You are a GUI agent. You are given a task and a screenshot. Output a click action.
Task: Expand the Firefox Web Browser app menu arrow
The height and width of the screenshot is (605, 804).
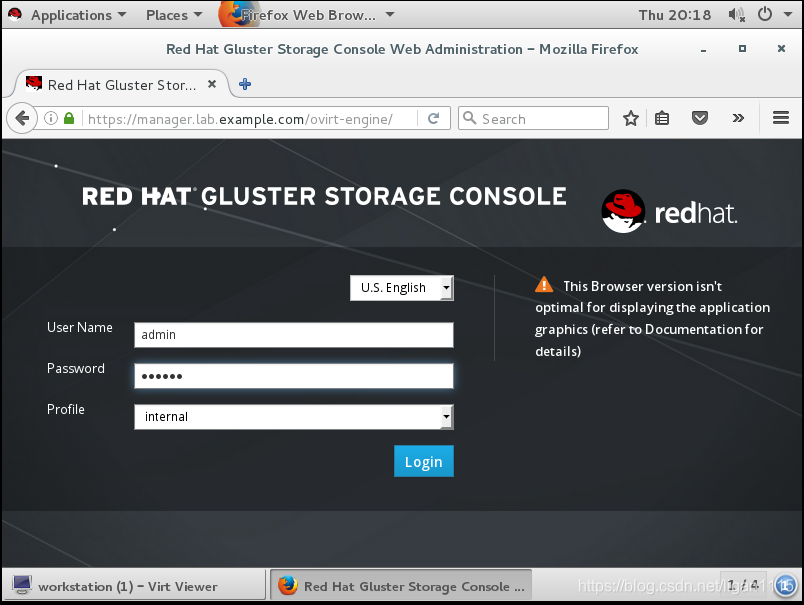tap(390, 14)
